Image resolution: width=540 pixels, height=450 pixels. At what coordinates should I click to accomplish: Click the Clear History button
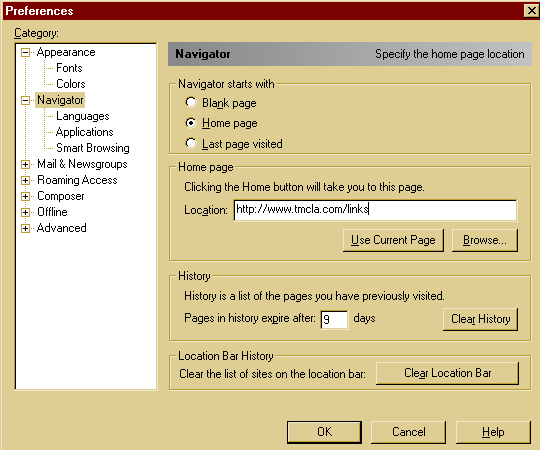(x=480, y=319)
